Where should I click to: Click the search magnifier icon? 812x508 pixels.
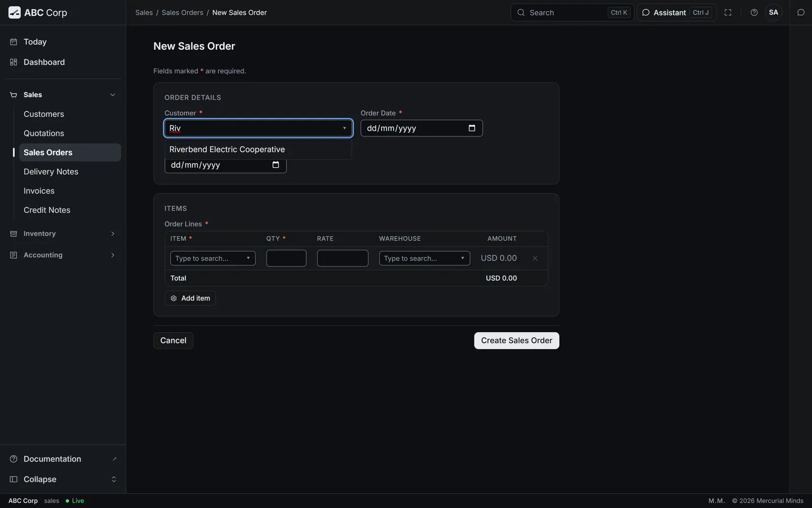coord(521,13)
